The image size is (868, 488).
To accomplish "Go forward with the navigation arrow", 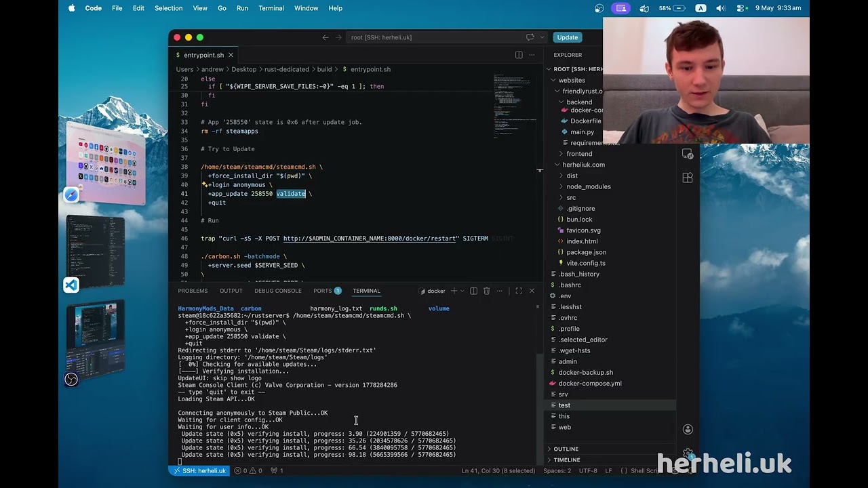I will pos(339,37).
